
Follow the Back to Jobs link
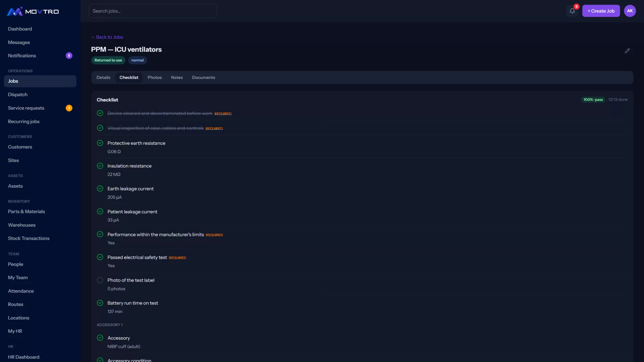[107, 37]
